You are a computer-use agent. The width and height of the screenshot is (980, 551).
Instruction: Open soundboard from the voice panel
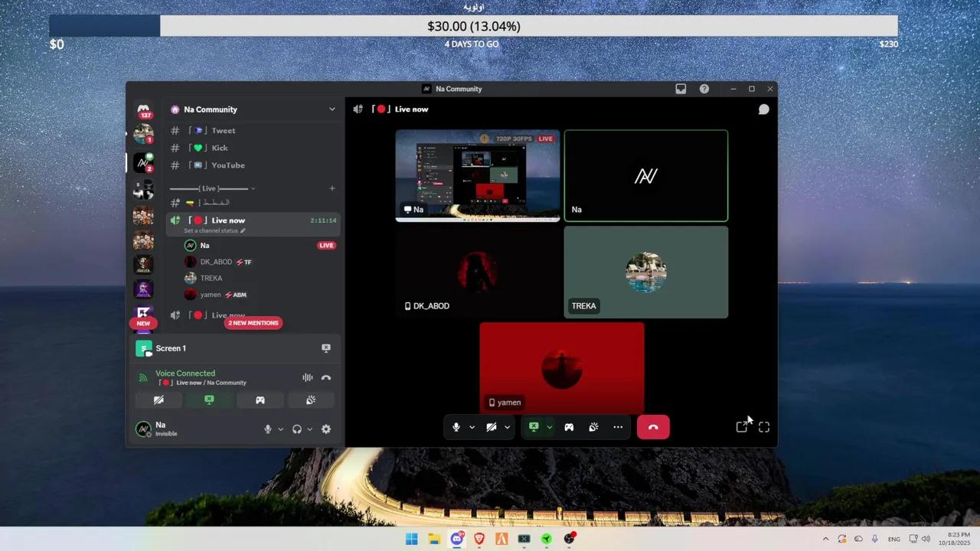pos(311,399)
